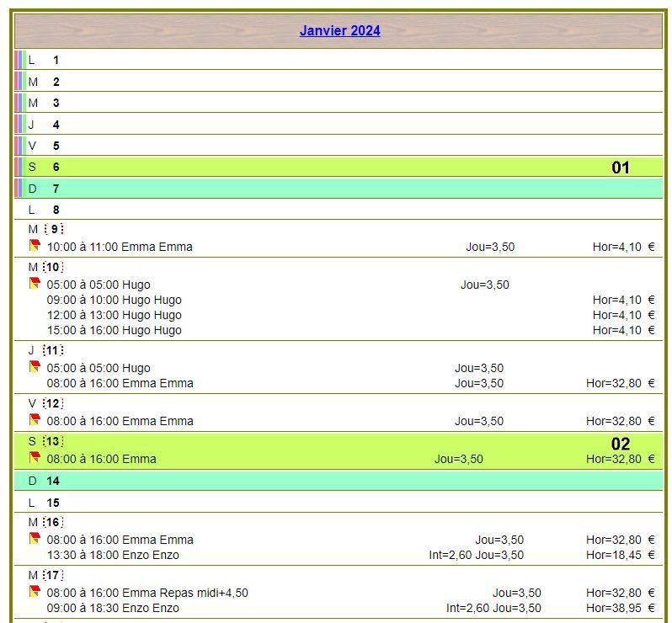Click the flag icon on Friday 12

pos(35,420)
